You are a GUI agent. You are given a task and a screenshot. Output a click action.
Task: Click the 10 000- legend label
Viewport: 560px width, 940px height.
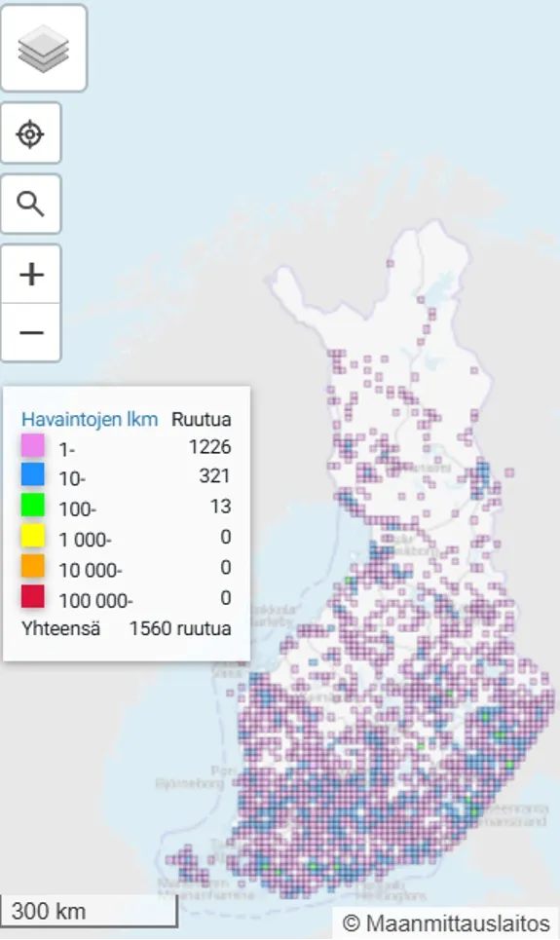(x=91, y=570)
